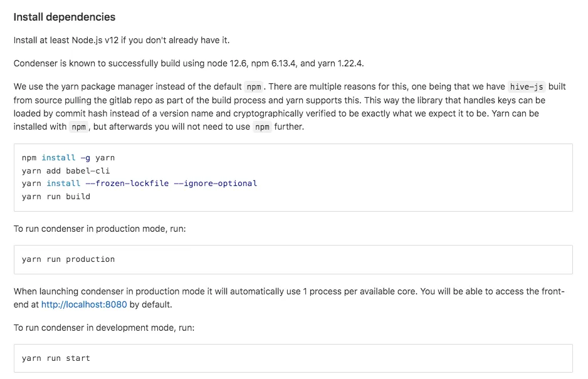588x379 pixels.
Task: Click the '--ignore-optional' flag in the code
Action: click(x=216, y=184)
